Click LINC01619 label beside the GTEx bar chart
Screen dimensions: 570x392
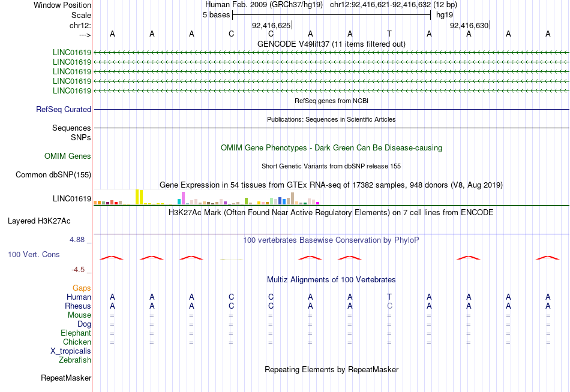(72, 199)
